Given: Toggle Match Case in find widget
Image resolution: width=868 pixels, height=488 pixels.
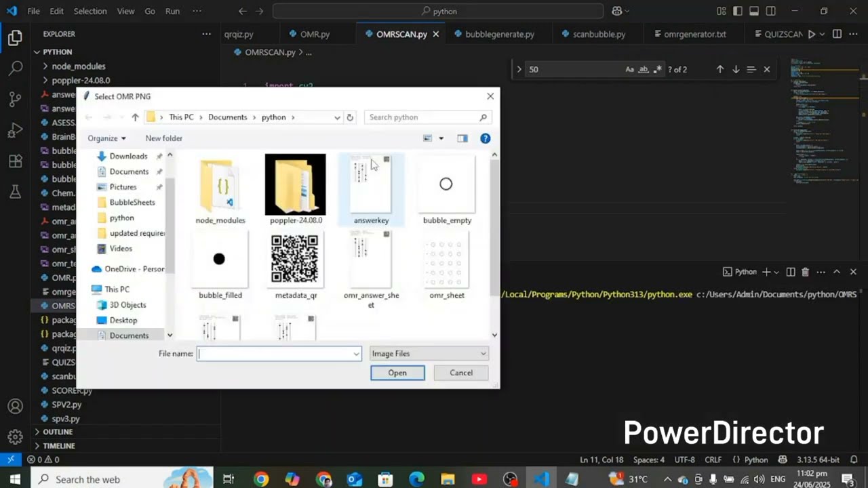Looking at the screenshot, I should tap(629, 69).
